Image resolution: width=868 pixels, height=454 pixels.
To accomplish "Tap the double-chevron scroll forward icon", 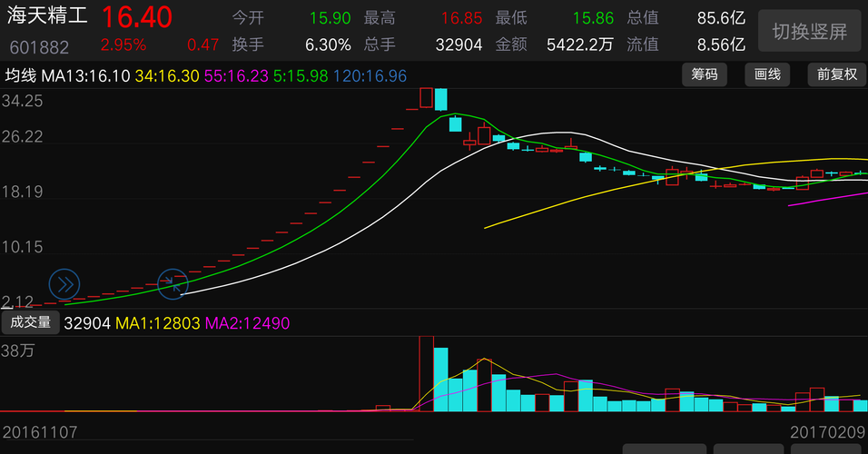I will 64,284.
